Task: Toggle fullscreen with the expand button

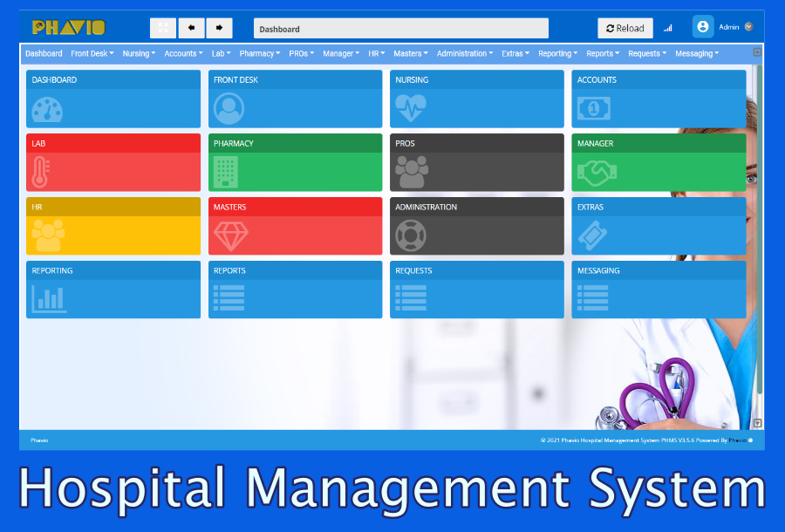Action: tap(163, 28)
